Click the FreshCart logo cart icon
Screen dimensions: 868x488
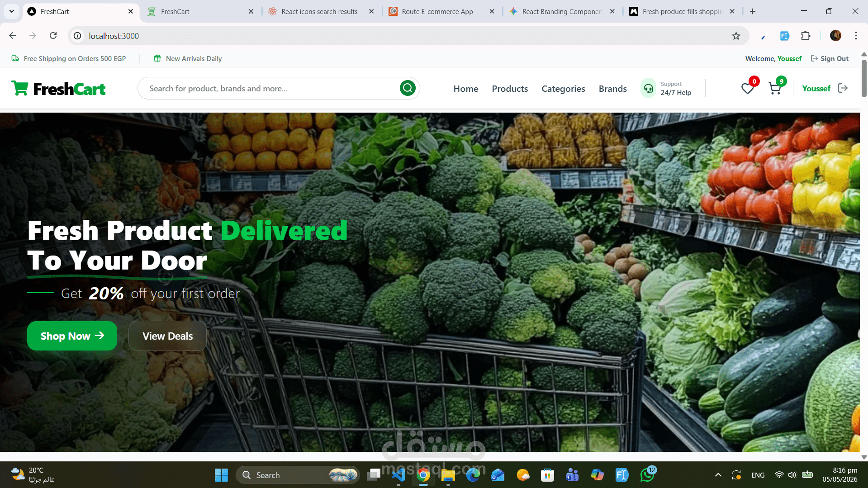tap(20, 88)
